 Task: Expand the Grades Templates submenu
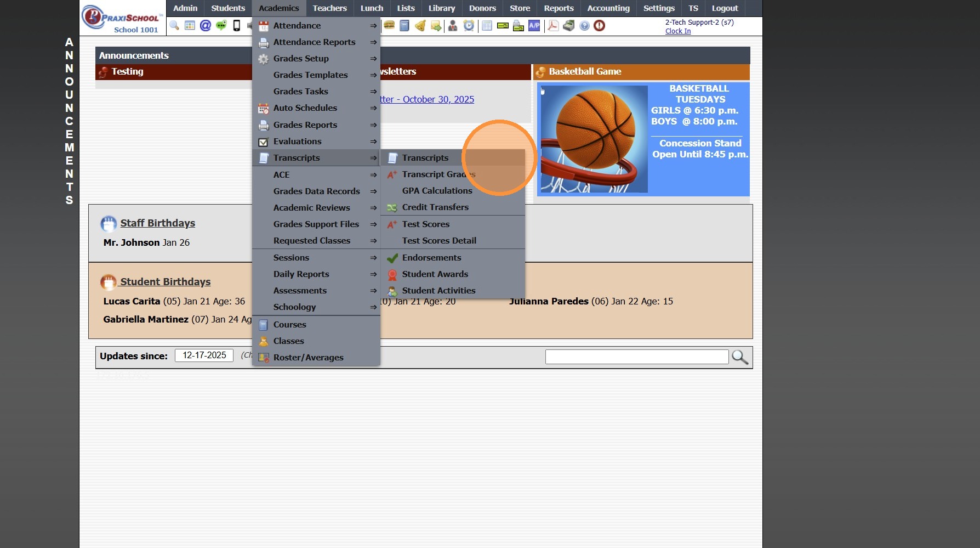(316, 75)
